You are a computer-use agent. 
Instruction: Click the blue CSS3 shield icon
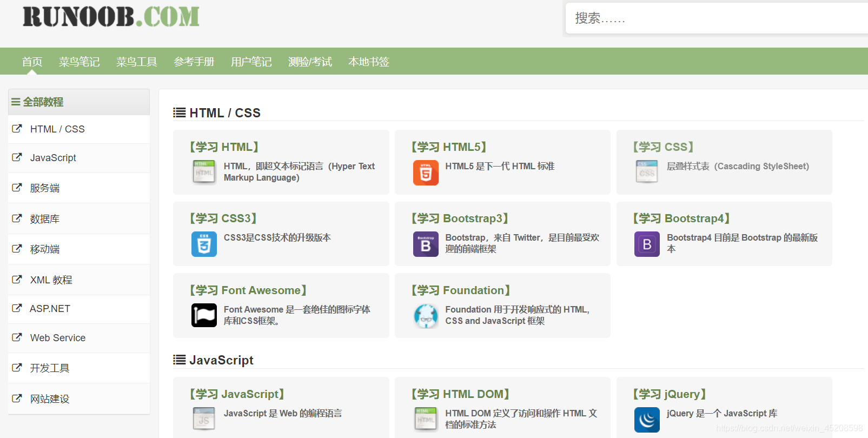click(204, 244)
